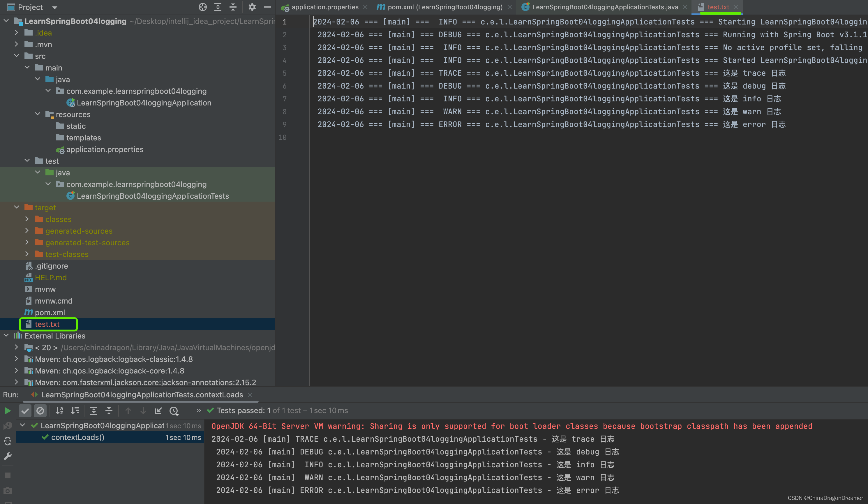The image size is (868, 504).
Task: Click Import Tests from File icon
Action: pyautogui.click(x=158, y=411)
